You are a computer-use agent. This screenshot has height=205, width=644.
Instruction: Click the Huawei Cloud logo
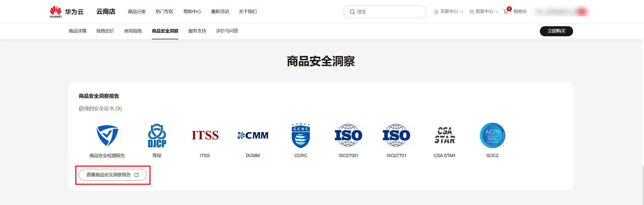[x=66, y=12]
